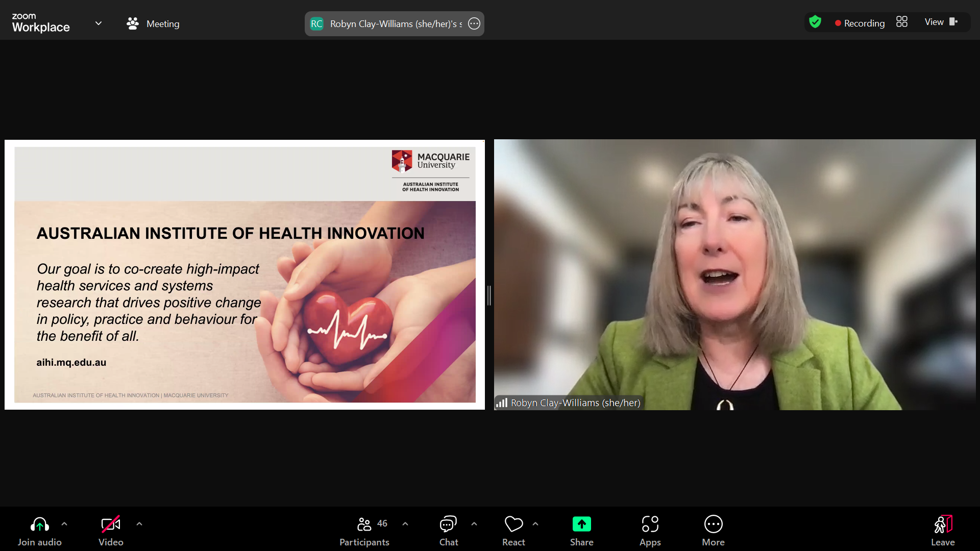Viewport: 980px width, 551px height.
Task: Open the Participants panel
Action: point(364,531)
